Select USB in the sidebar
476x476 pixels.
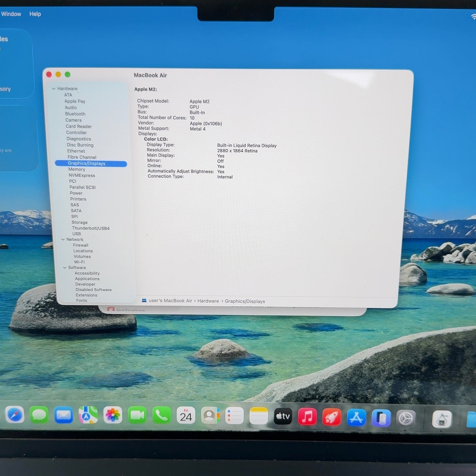(x=77, y=234)
